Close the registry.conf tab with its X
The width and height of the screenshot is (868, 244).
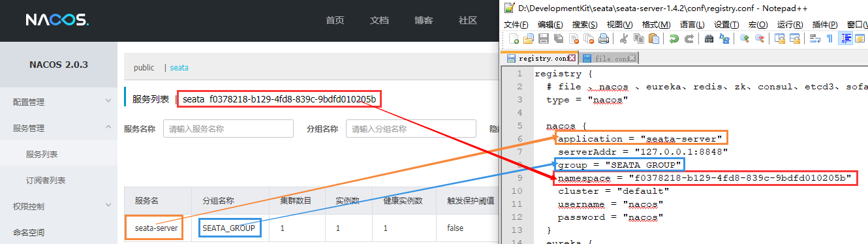(x=572, y=57)
